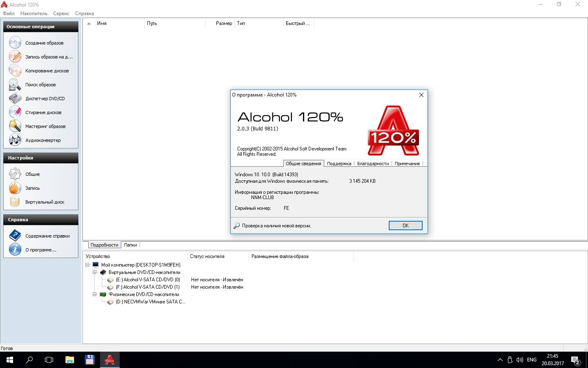Click the Основные операции panel header

coord(41,27)
